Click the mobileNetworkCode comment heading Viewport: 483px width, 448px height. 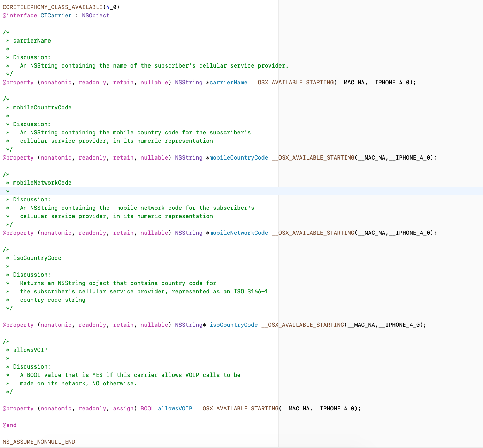point(42,183)
